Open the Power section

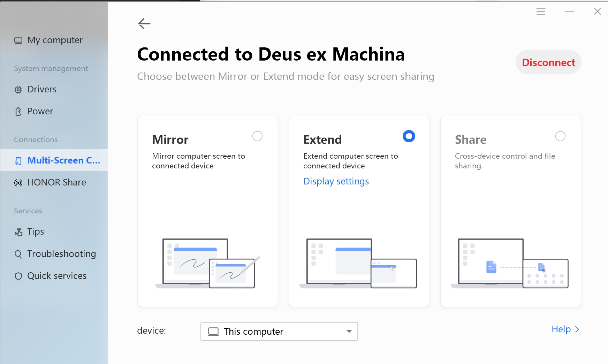(x=54, y=112)
